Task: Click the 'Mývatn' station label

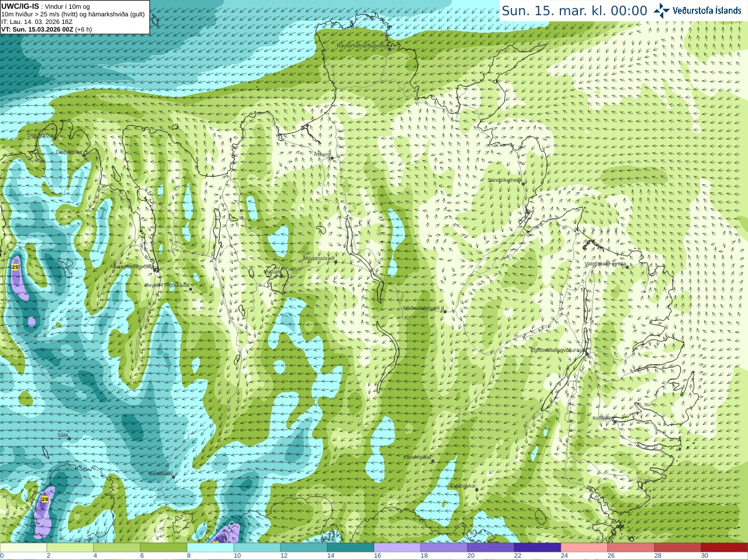Action: [x=272, y=272]
